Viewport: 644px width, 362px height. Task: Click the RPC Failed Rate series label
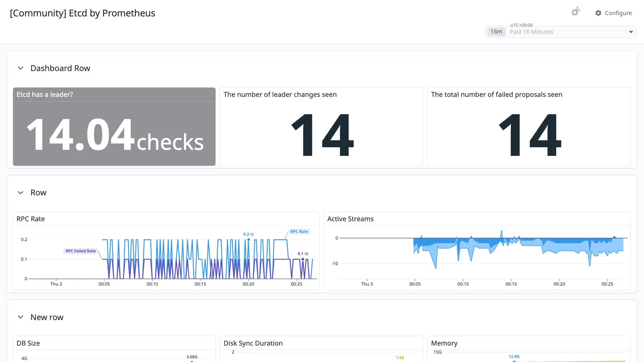pos(80,251)
